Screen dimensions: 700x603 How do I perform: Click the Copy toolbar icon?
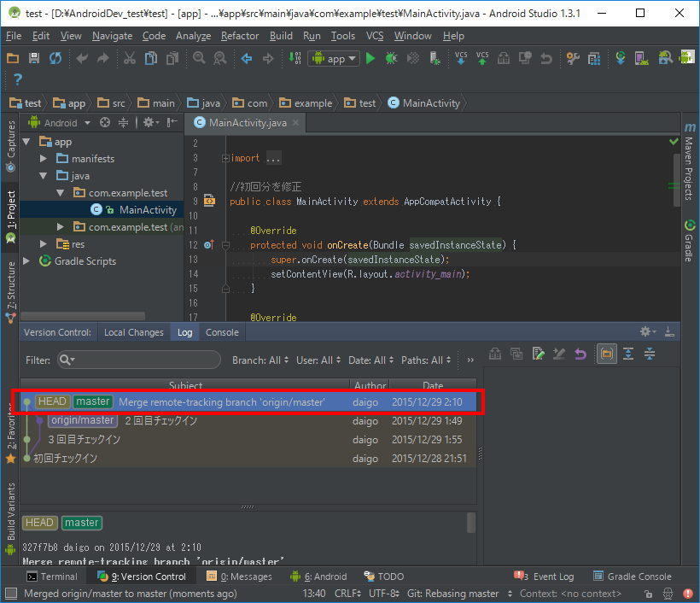click(151, 58)
